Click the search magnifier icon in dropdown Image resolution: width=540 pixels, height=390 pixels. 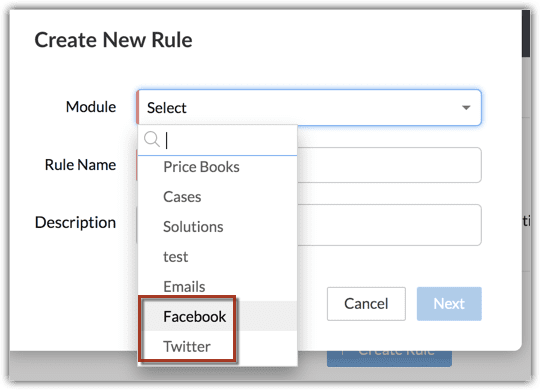(152, 139)
